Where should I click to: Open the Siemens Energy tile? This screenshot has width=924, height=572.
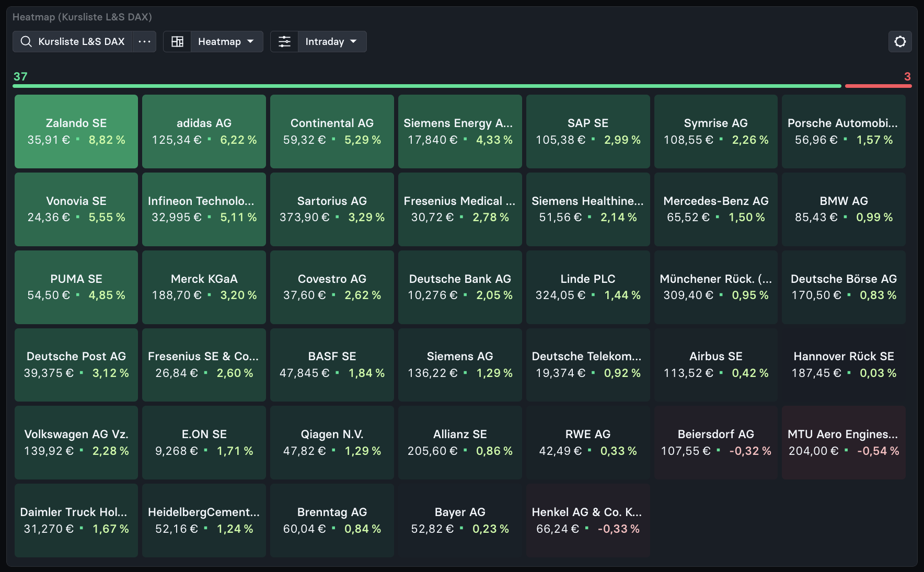point(460,131)
